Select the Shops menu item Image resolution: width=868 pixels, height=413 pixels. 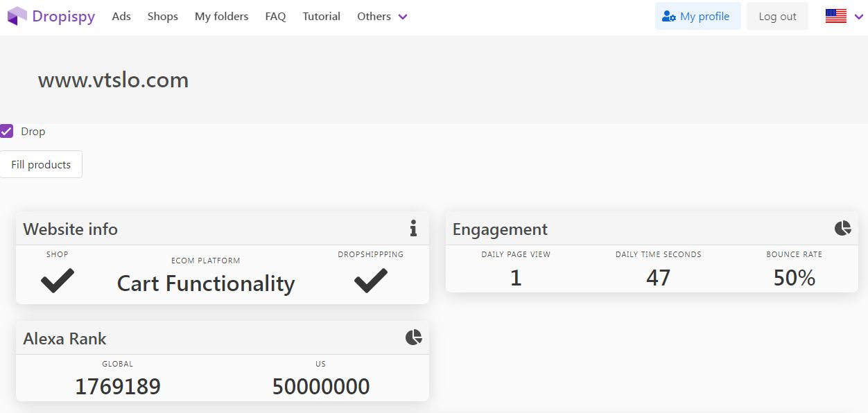click(x=162, y=16)
